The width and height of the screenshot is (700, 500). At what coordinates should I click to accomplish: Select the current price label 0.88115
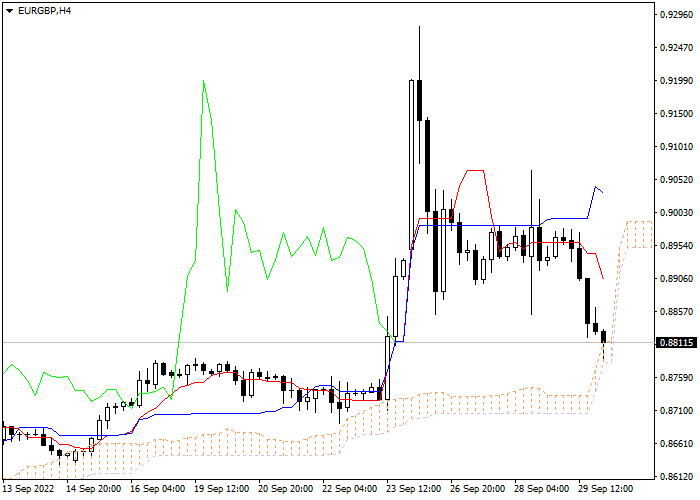click(x=677, y=343)
